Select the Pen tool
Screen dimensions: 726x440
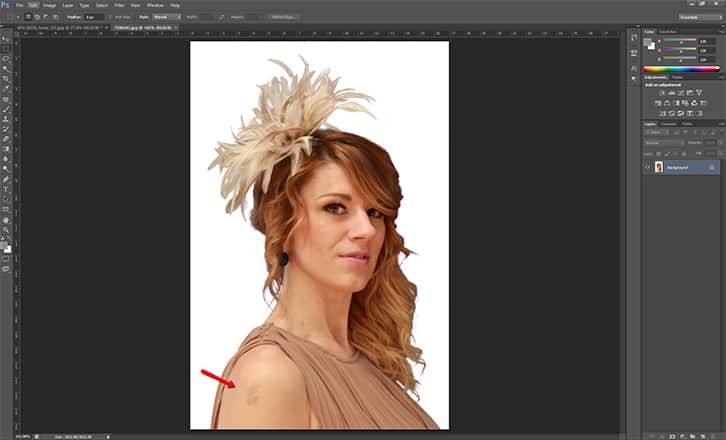pyautogui.click(x=6, y=179)
